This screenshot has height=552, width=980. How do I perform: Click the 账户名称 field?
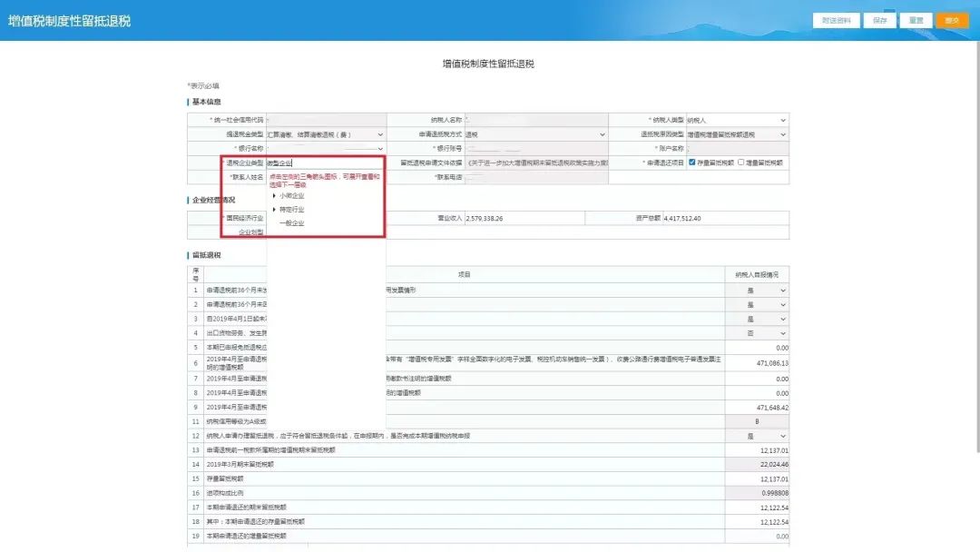(x=737, y=149)
